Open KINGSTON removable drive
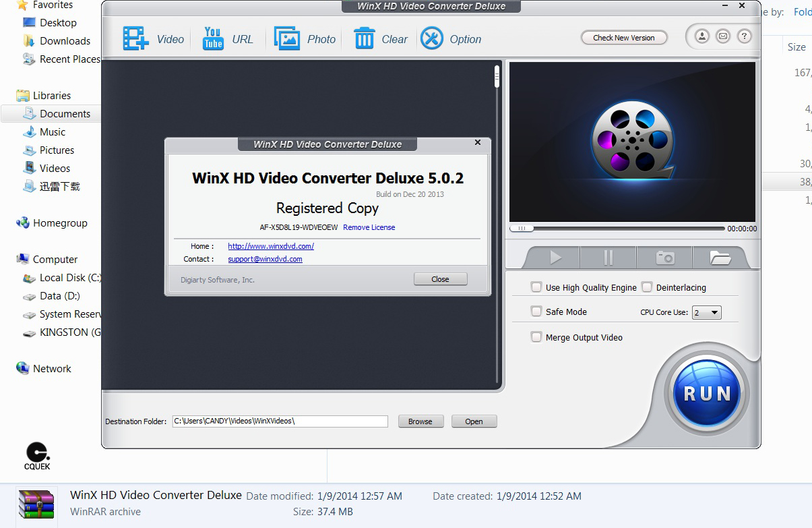Screen dimensions: 812x528 click(62, 332)
